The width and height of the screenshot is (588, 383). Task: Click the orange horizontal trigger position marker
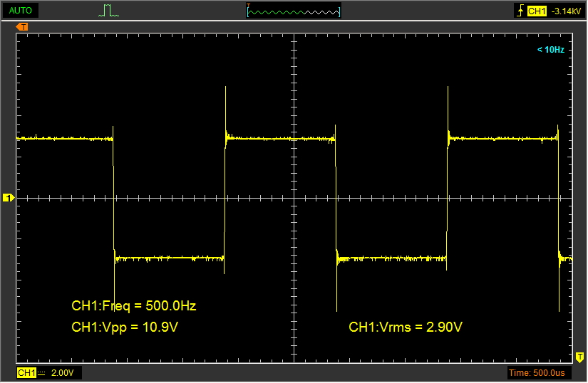(x=22, y=27)
